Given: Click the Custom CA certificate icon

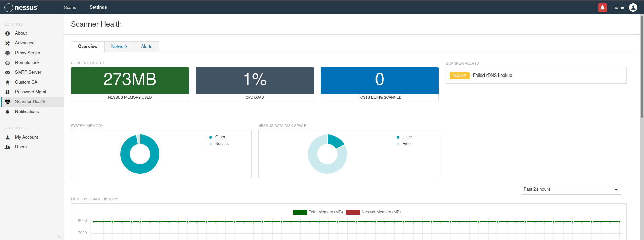Looking at the screenshot, I should (x=7, y=82).
